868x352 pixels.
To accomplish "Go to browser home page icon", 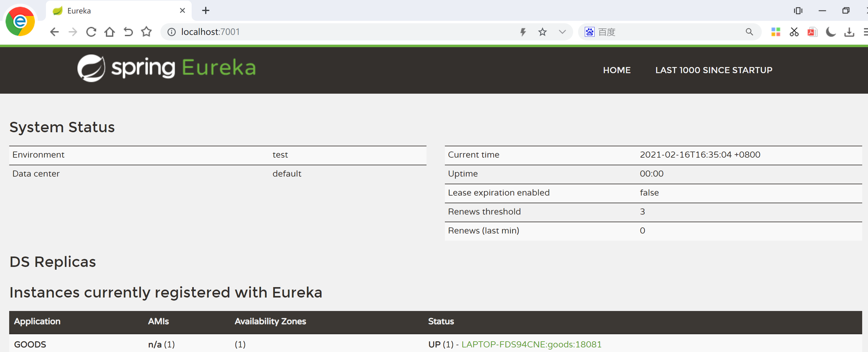I will (110, 32).
